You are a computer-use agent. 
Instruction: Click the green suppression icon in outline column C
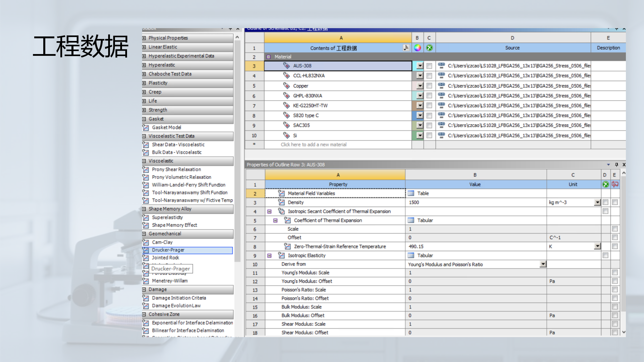click(x=429, y=48)
